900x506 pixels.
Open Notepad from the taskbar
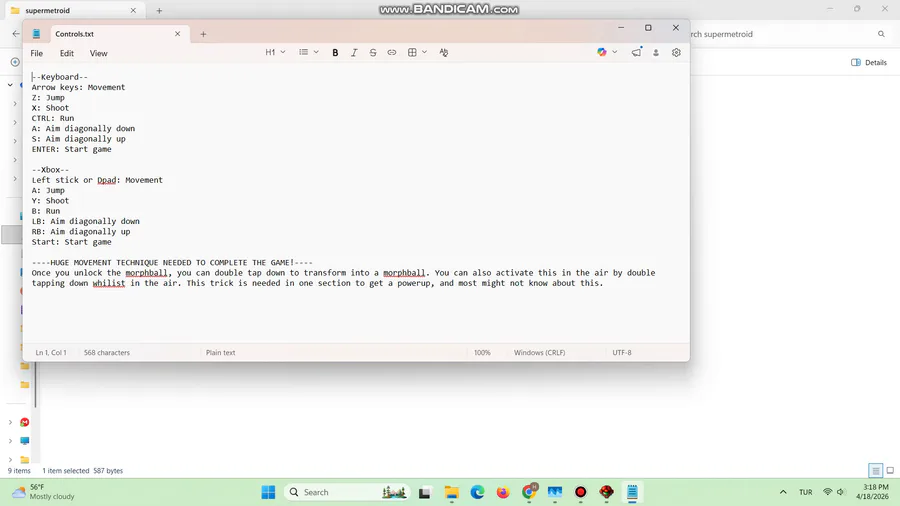632,492
